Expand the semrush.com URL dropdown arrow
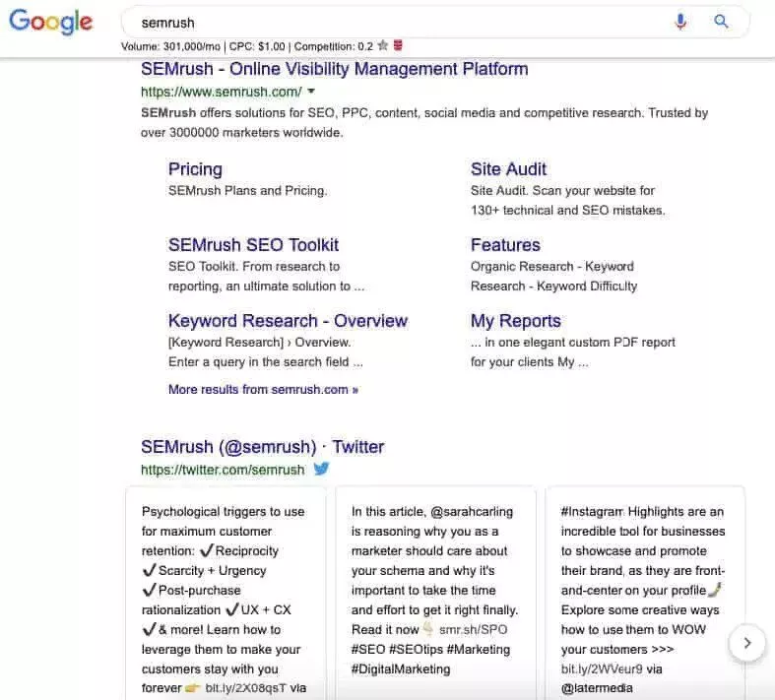This screenshot has width=775, height=700. point(311,92)
